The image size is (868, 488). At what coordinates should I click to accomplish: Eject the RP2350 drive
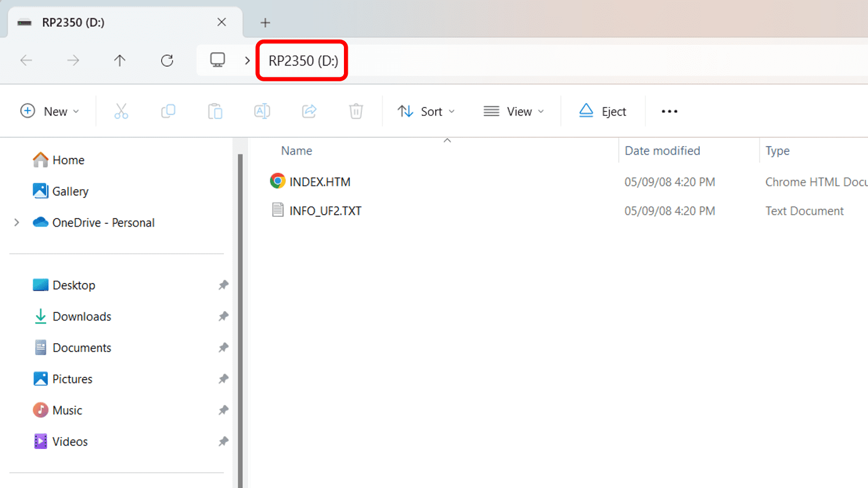603,111
